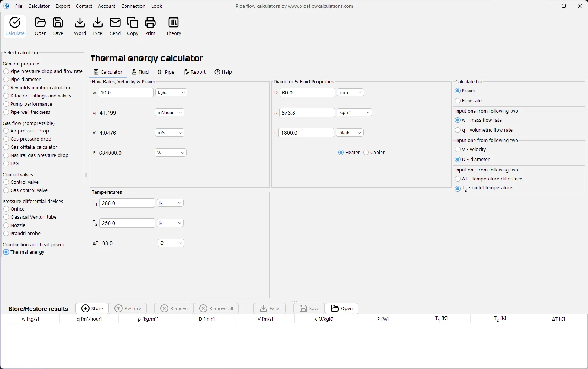The image size is (588, 369).
Task: Click the Excel button in Store/Restore bar
Action: pyautogui.click(x=270, y=308)
